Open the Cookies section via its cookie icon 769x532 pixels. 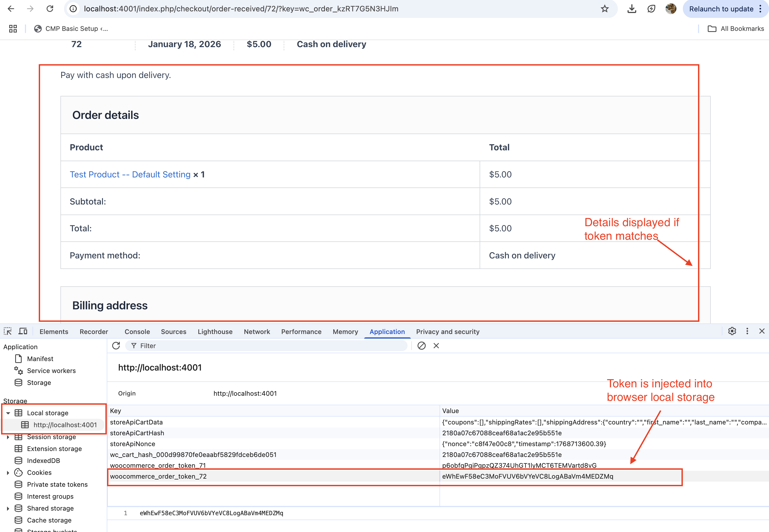(19, 472)
